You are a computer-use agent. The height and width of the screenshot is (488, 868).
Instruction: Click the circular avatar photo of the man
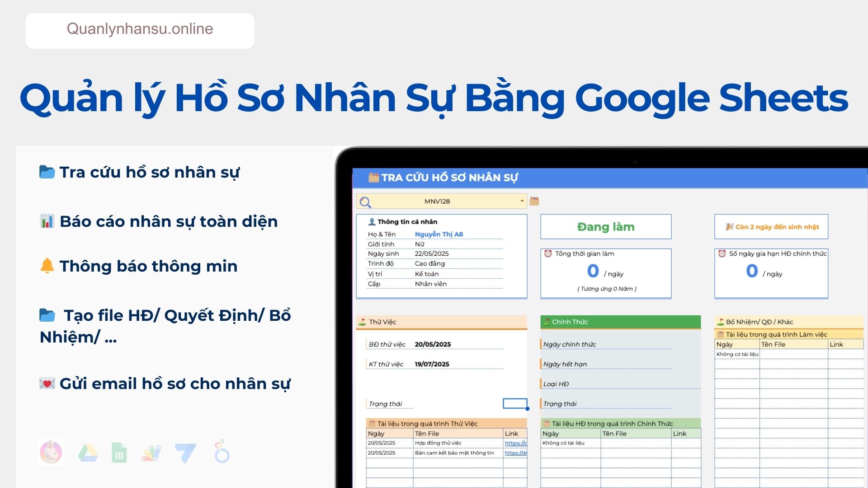[x=51, y=452]
